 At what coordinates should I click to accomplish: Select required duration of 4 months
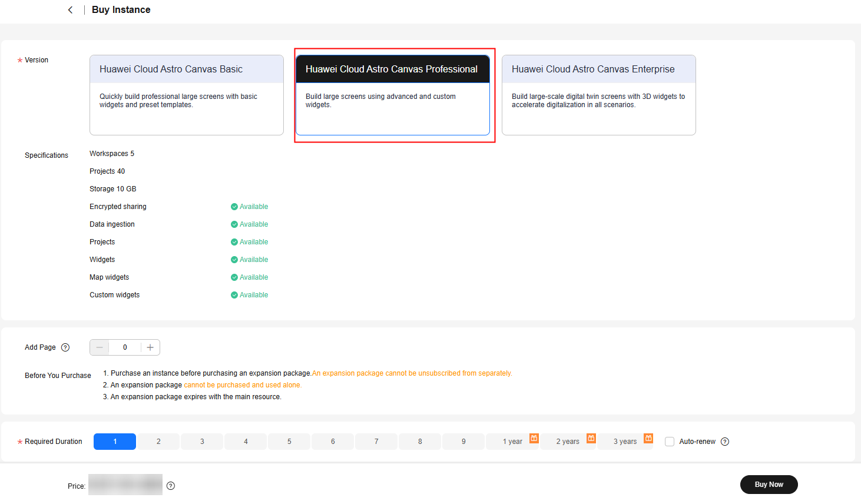pyautogui.click(x=246, y=442)
